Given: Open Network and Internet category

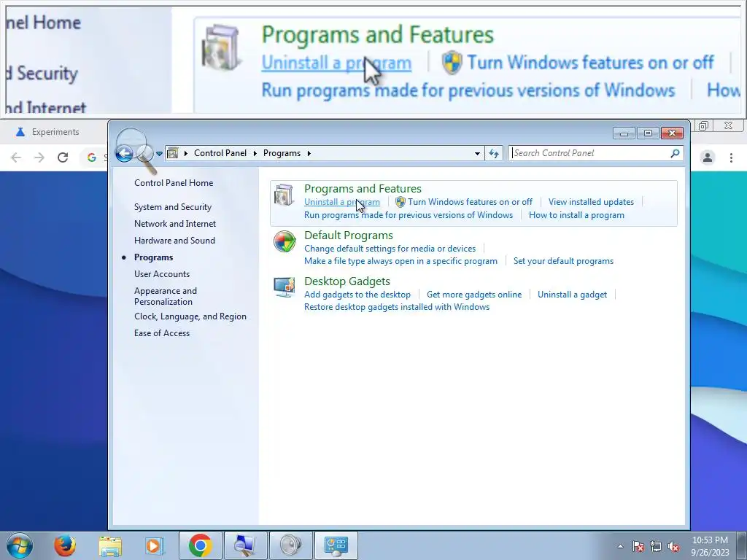Looking at the screenshot, I should pos(175,224).
